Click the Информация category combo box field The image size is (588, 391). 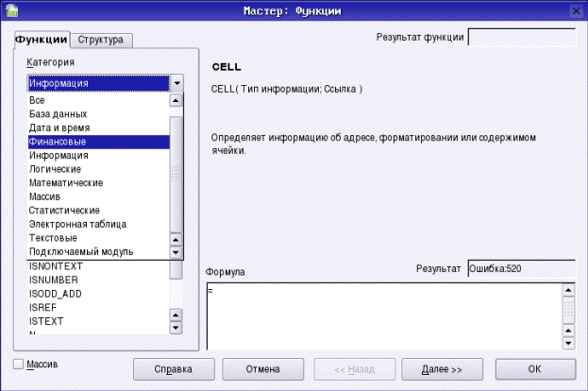point(98,83)
